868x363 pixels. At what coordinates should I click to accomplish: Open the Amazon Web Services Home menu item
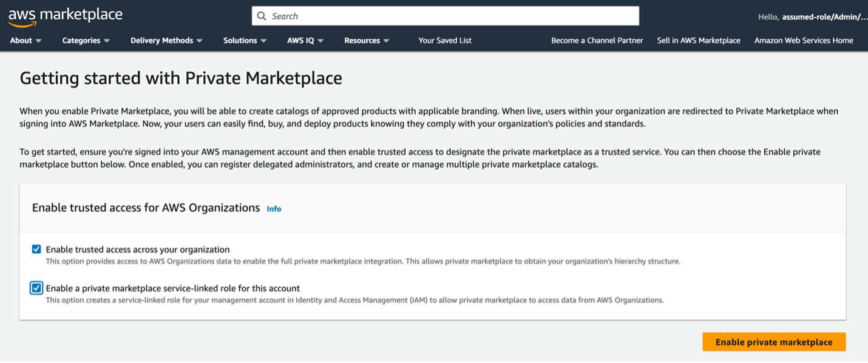[804, 40]
